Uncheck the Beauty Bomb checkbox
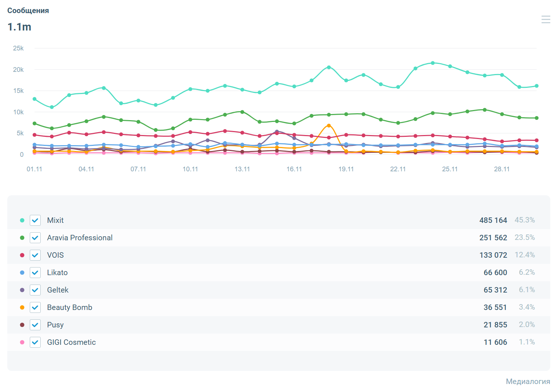Image resolution: width=559 pixels, height=392 pixels. pos(35,307)
